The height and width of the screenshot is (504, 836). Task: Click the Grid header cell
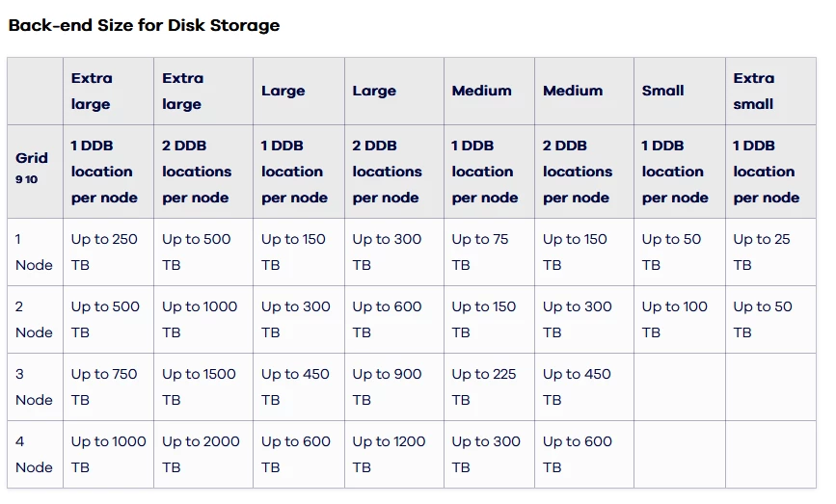pyautogui.click(x=35, y=172)
